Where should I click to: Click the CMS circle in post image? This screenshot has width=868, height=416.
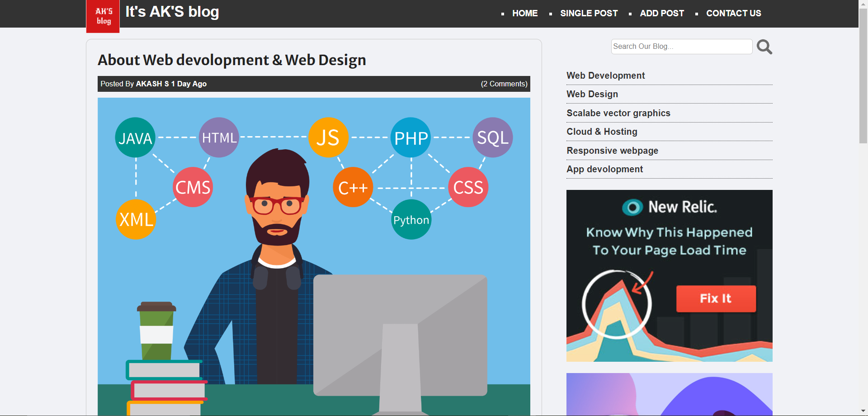(193, 187)
